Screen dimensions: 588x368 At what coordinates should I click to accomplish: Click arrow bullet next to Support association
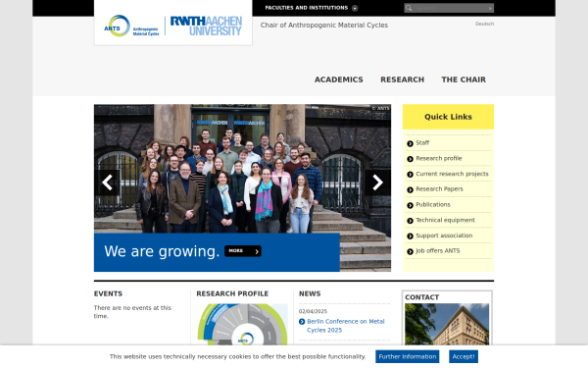point(410,237)
